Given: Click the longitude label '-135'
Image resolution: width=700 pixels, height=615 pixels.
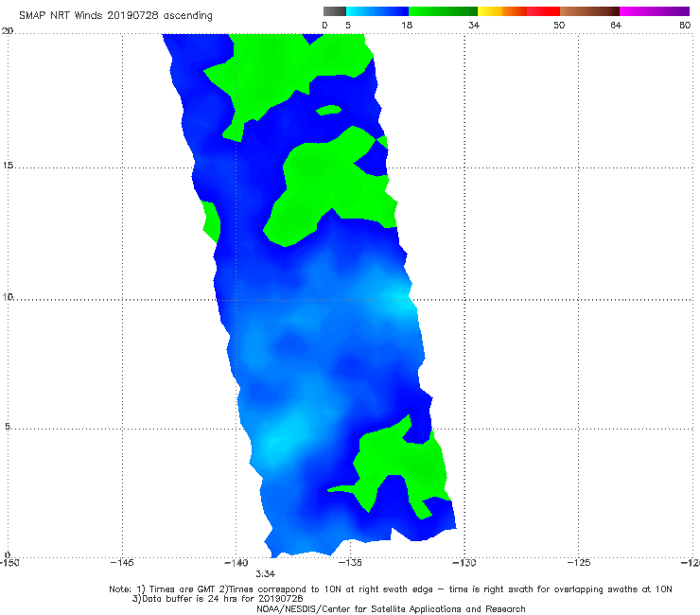Looking at the screenshot, I should click(350, 563).
